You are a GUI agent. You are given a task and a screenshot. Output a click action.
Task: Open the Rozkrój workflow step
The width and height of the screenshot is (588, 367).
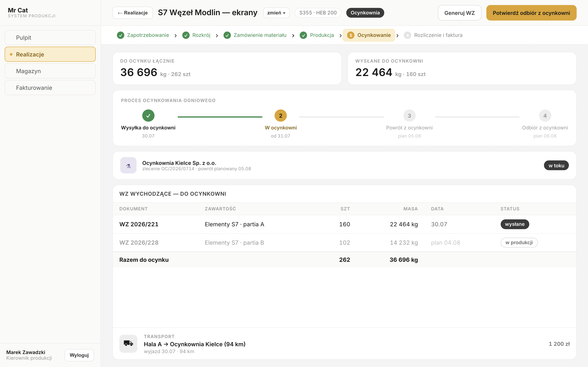click(x=196, y=35)
